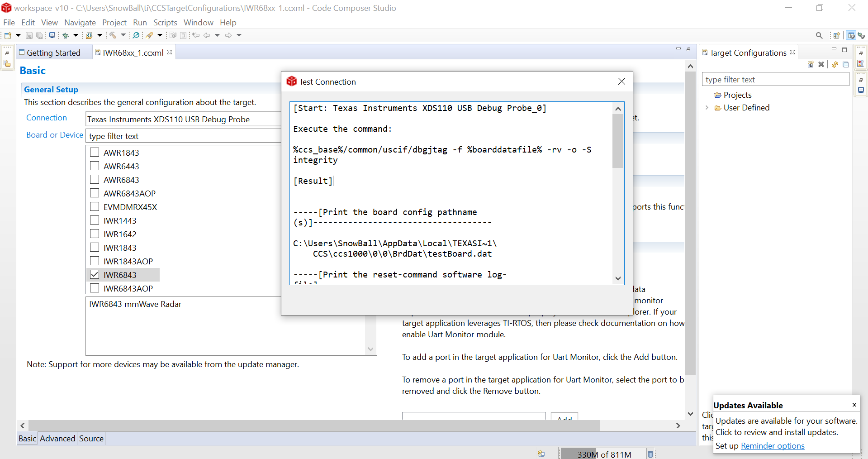This screenshot has height=459, width=868.
Task: Click the Load program toolbar icon
Action: pyautogui.click(x=90, y=35)
